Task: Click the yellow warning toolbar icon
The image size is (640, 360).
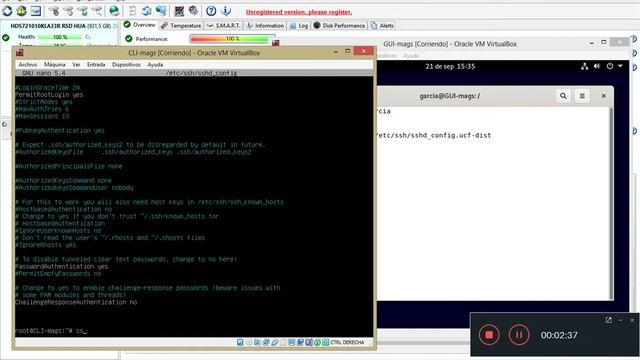Action: pos(21,11)
